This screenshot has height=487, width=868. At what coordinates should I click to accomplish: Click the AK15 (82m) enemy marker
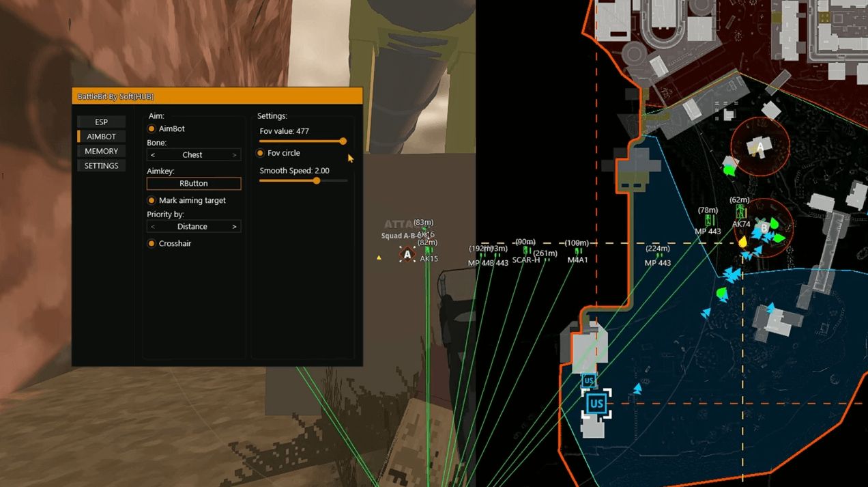point(429,250)
